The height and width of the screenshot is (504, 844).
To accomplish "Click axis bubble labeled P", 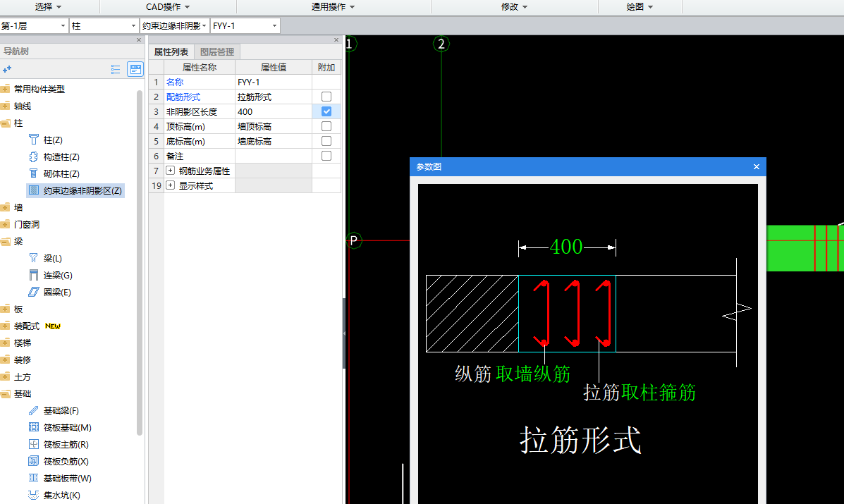I will coord(354,240).
